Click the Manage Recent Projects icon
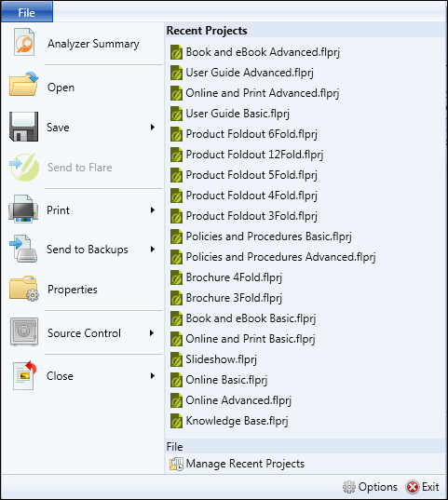This screenshot has height=500, width=448. [176, 464]
